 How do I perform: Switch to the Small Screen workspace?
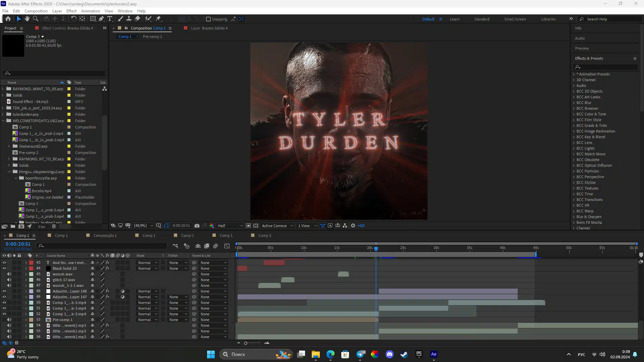[515, 19]
